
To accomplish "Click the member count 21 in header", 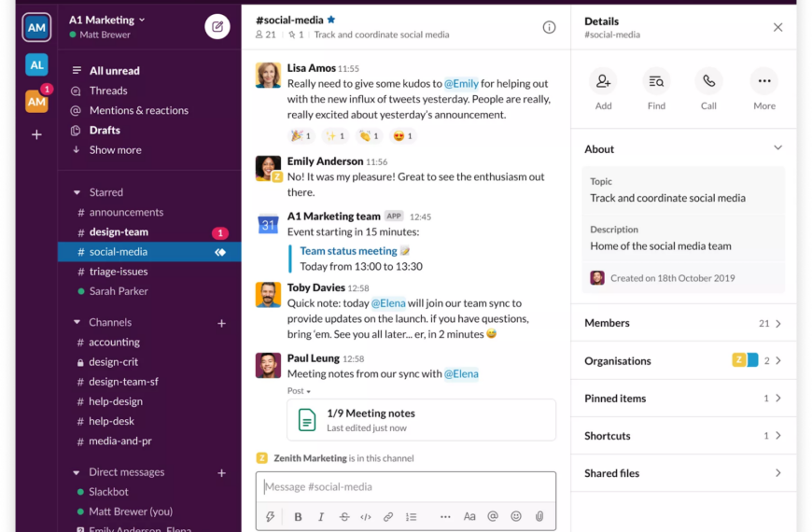I will pos(266,35).
